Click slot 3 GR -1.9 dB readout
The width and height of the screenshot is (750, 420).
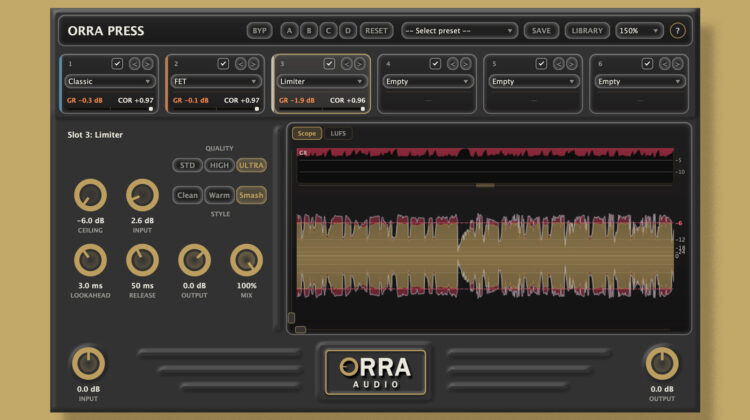[297, 100]
